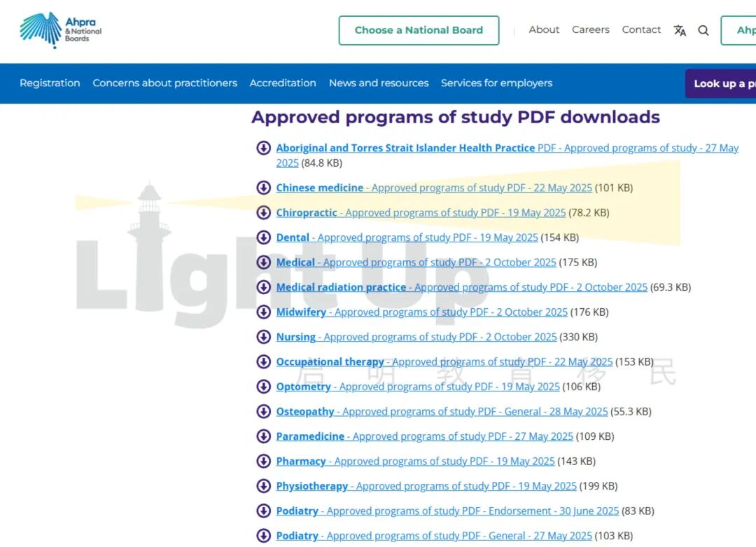Click download icon next to Dental
756x547 pixels.
pyautogui.click(x=263, y=237)
